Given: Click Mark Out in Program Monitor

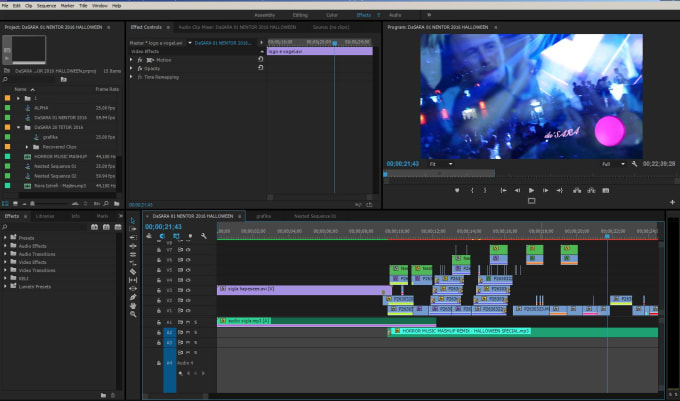Looking at the screenshot, I should click(485, 190).
